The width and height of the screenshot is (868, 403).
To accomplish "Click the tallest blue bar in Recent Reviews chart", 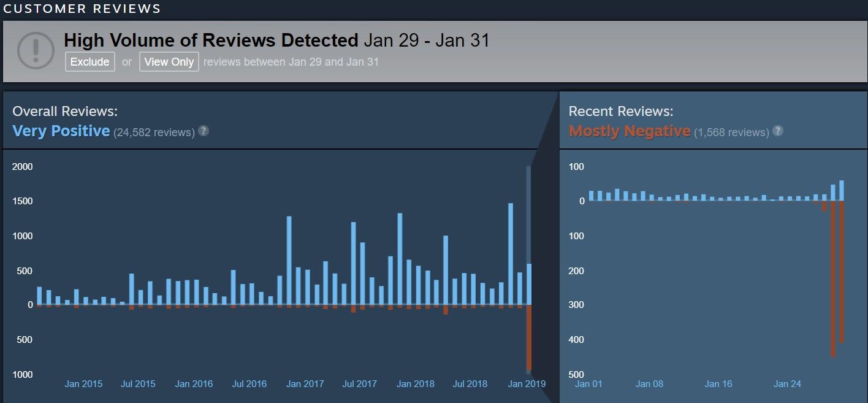I will tap(842, 190).
